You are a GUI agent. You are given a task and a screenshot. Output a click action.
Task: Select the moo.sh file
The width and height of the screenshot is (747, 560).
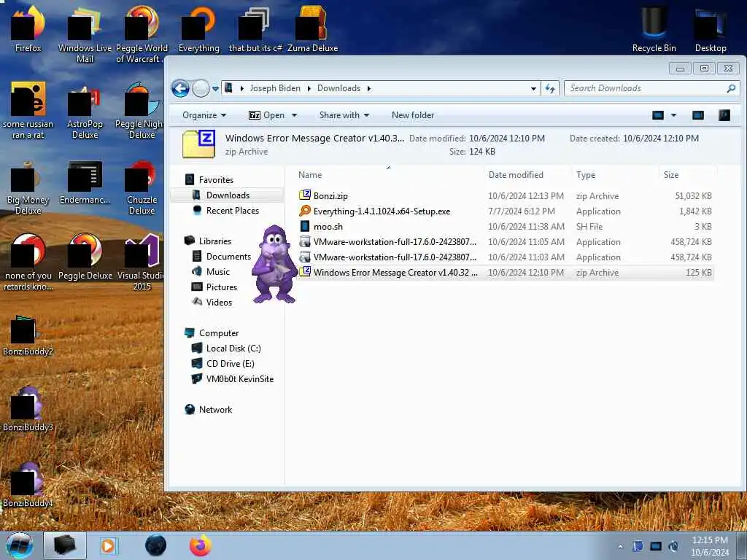[x=506, y=227]
